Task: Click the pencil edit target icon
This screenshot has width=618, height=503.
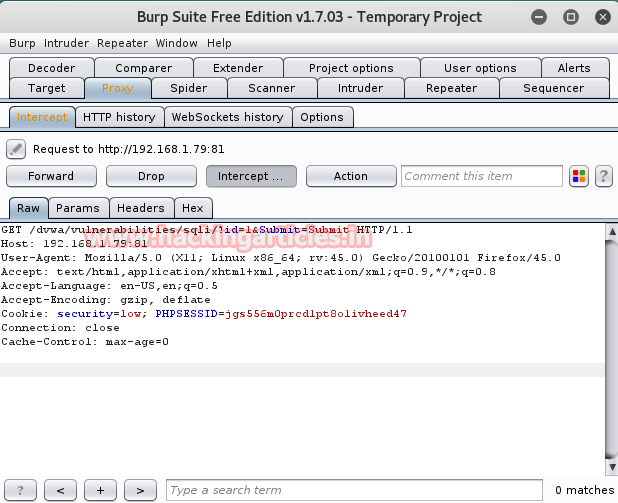Action: (x=16, y=149)
